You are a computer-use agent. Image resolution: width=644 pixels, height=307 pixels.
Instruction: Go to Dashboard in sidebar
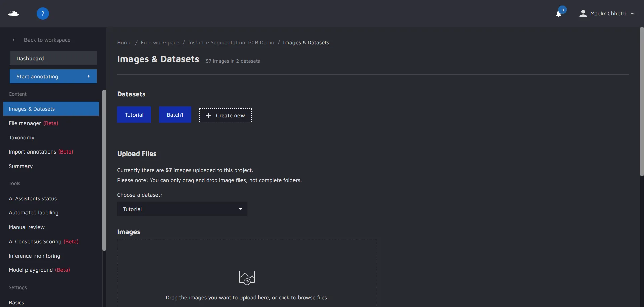pyautogui.click(x=53, y=58)
